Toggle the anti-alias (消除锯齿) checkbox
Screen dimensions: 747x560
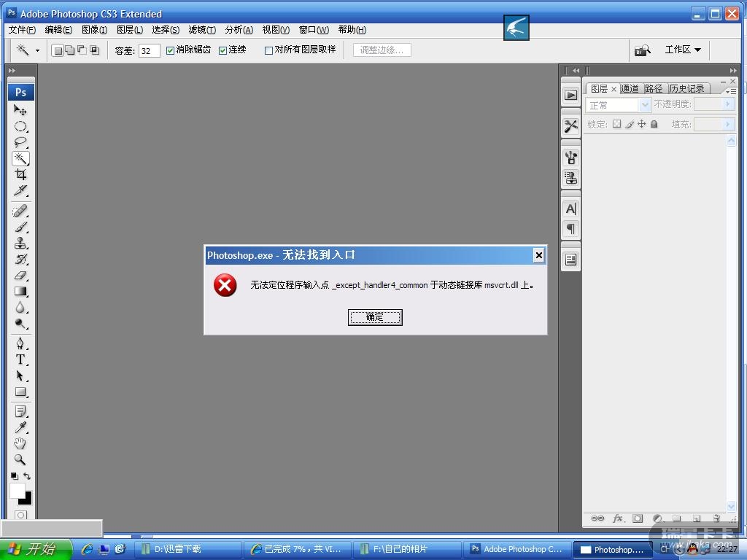(170, 50)
